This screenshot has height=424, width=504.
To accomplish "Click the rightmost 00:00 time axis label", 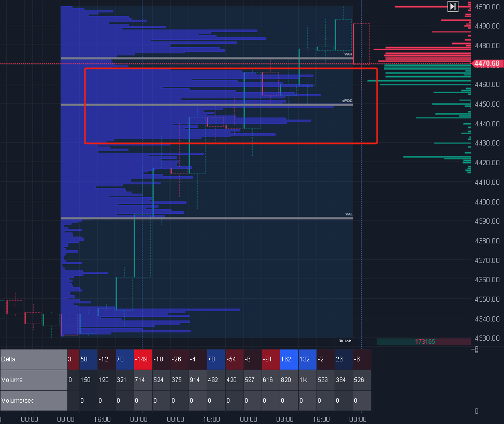I will click(x=358, y=418).
